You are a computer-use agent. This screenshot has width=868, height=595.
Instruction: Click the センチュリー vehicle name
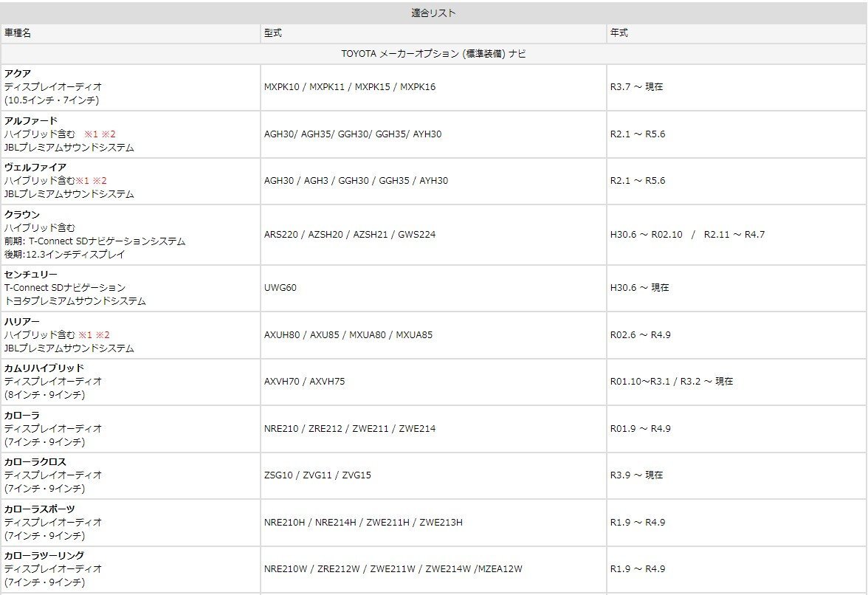coord(30,274)
